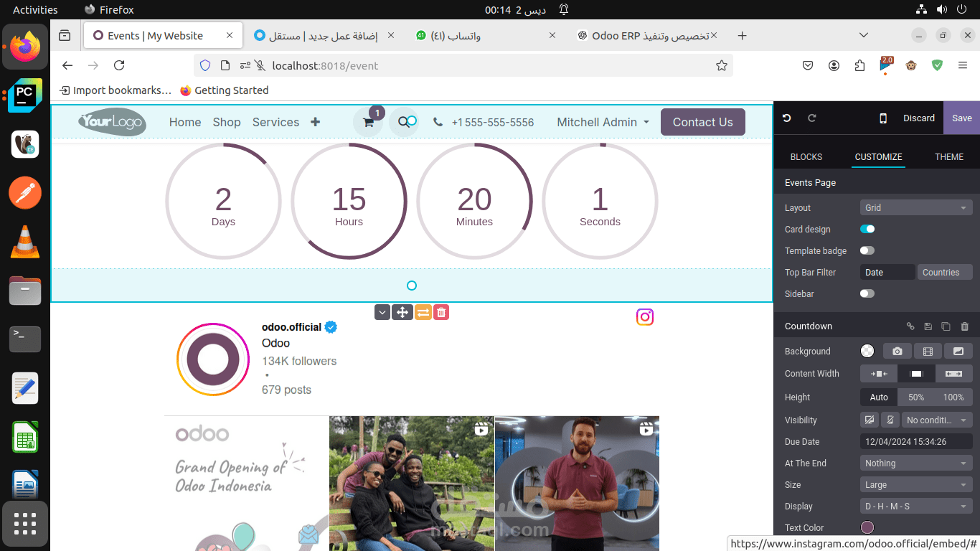Toggle hide-on-mobile visibility icon
980x551 pixels.
pyautogui.click(x=890, y=420)
